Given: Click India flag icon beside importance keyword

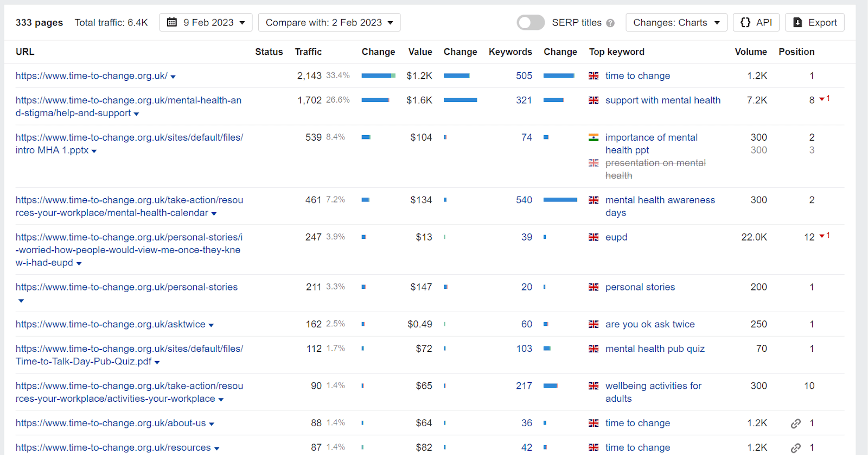Looking at the screenshot, I should tap(593, 138).
